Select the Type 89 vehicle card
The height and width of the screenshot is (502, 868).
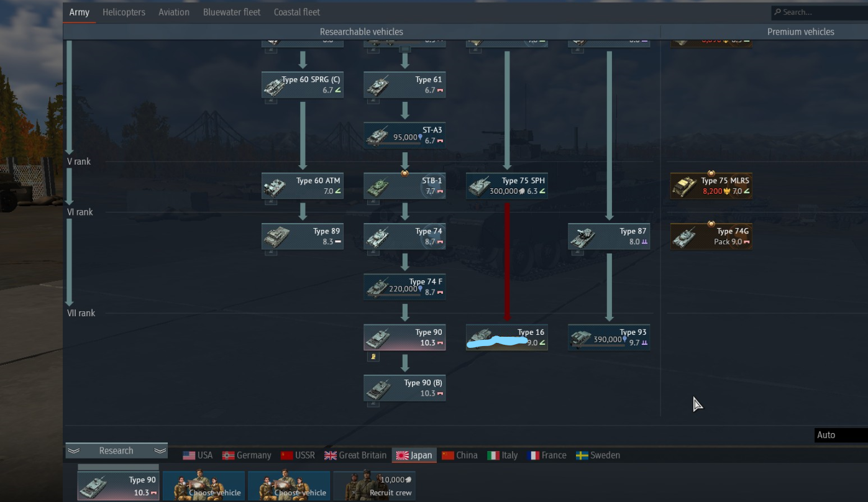(x=303, y=237)
